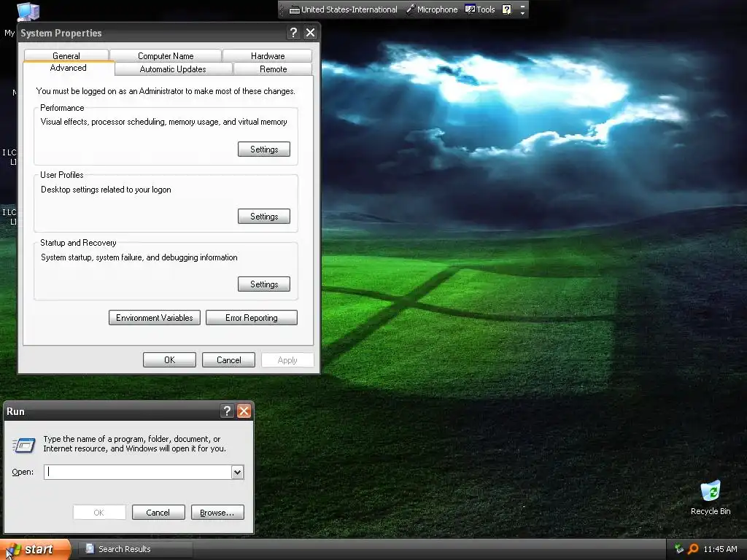
Task: Open Performance Settings
Action: pyautogui.click(x=264, y=149)
